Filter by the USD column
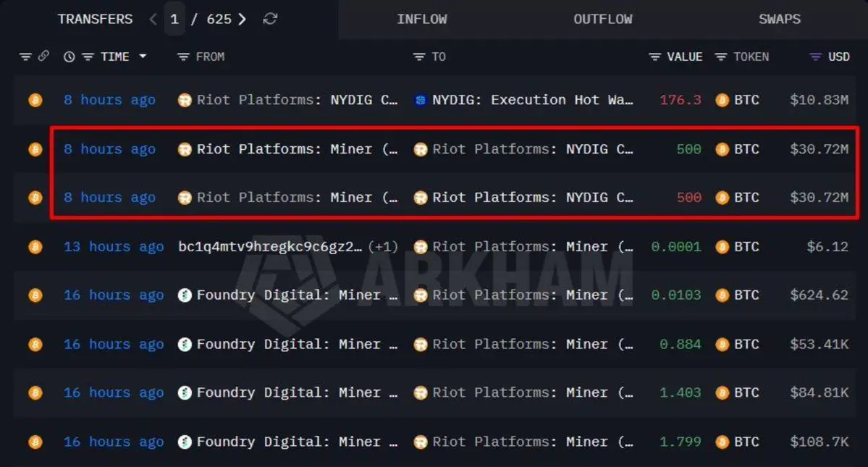 (815, 56)
